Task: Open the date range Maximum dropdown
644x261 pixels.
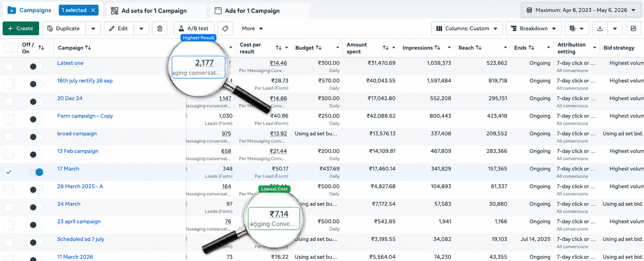Action: pos(581,10)
